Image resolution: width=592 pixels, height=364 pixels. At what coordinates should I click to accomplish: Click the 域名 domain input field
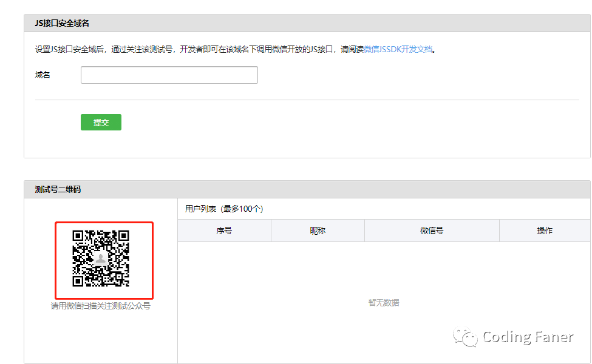point(169,75)
